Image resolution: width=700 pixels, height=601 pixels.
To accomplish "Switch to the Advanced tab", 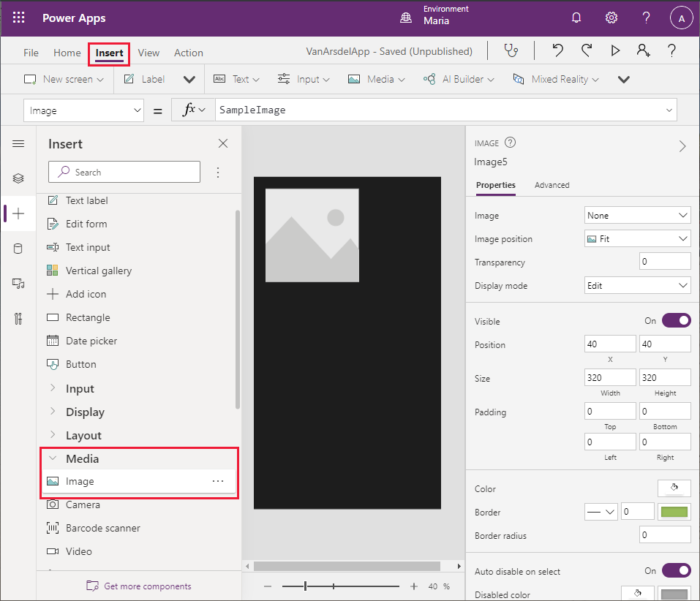I will coord(552,185).
